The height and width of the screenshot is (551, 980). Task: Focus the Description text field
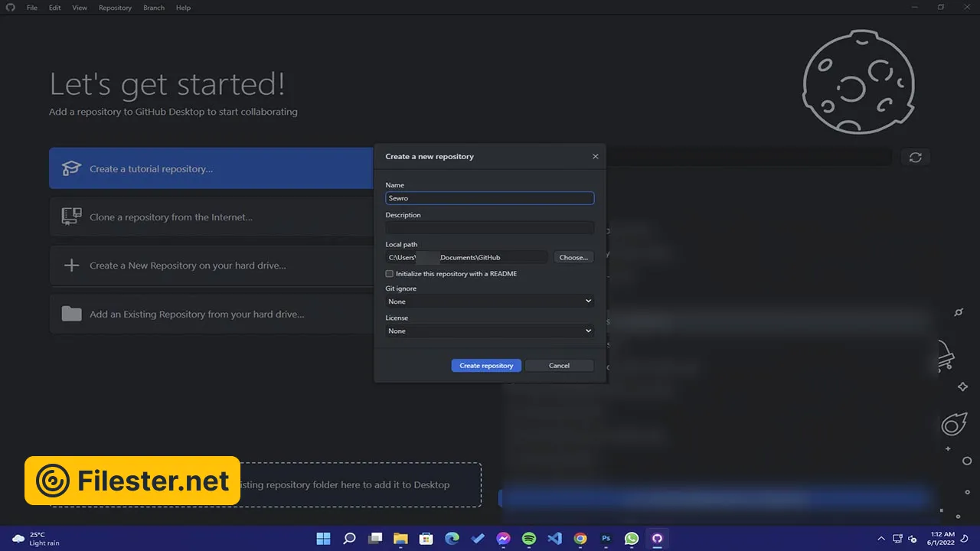point(489,228)
